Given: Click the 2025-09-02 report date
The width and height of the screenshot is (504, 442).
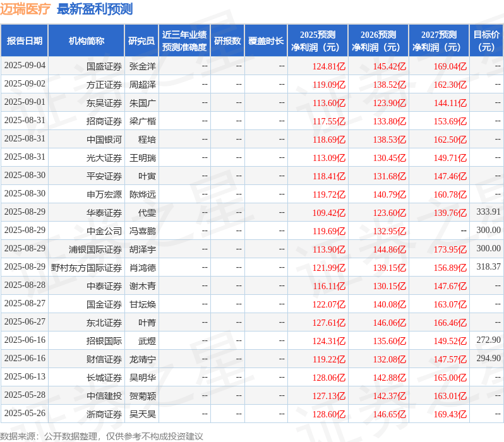Looking at the screenshot, I should point(25,84).
